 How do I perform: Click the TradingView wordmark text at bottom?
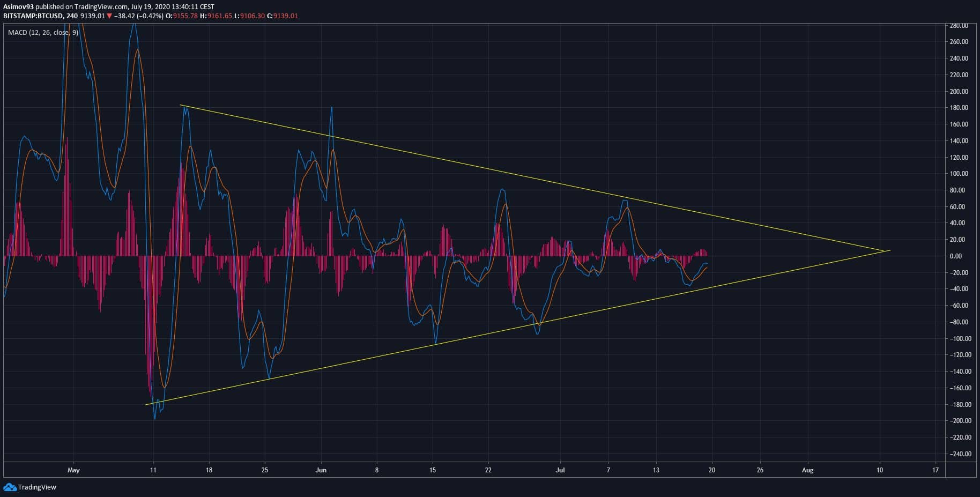pyautogui.click(x=37, y=487)
